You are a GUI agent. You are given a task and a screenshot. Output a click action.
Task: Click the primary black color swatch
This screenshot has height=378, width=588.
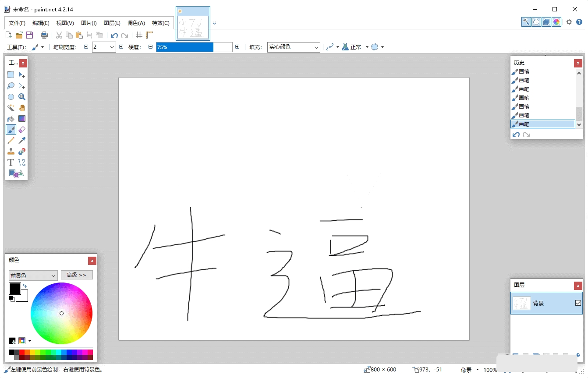(14, 289)
